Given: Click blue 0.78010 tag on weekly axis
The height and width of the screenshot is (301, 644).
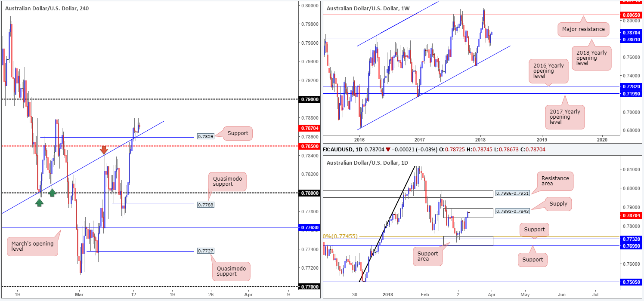Looking at the screenshot, I should click(x=632, y=39).
